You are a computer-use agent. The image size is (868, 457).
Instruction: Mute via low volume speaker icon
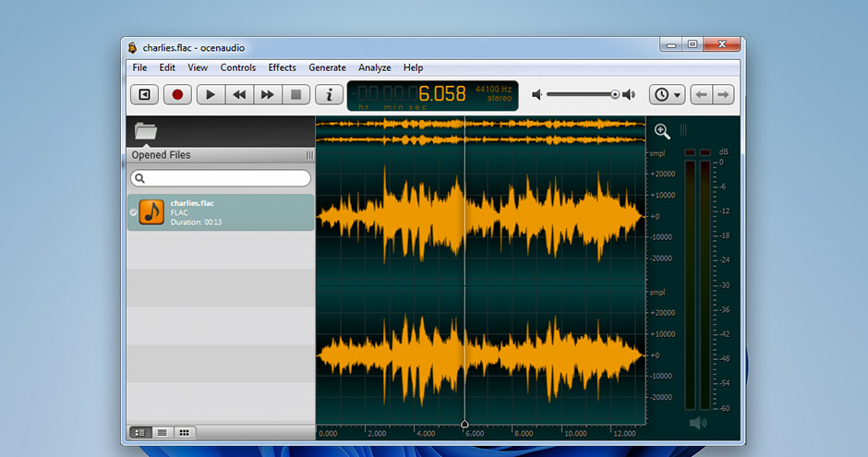coord(536,94)
